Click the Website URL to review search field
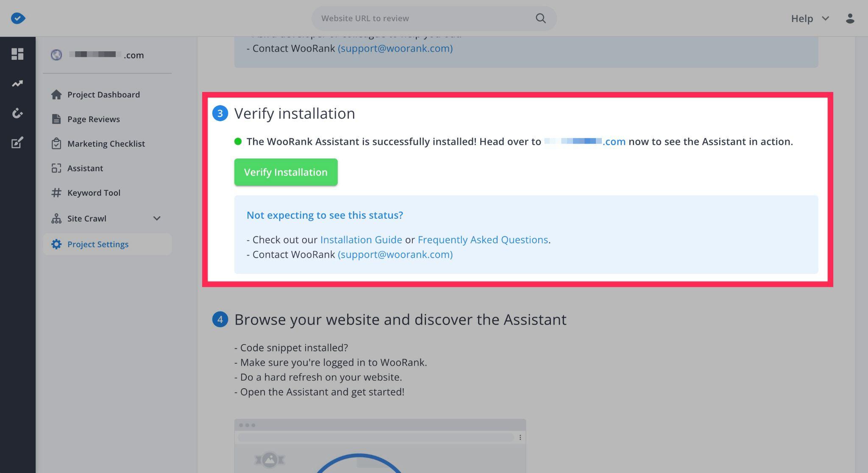The height and width of the screenshot is (473, 868). (x=434, y=18)
